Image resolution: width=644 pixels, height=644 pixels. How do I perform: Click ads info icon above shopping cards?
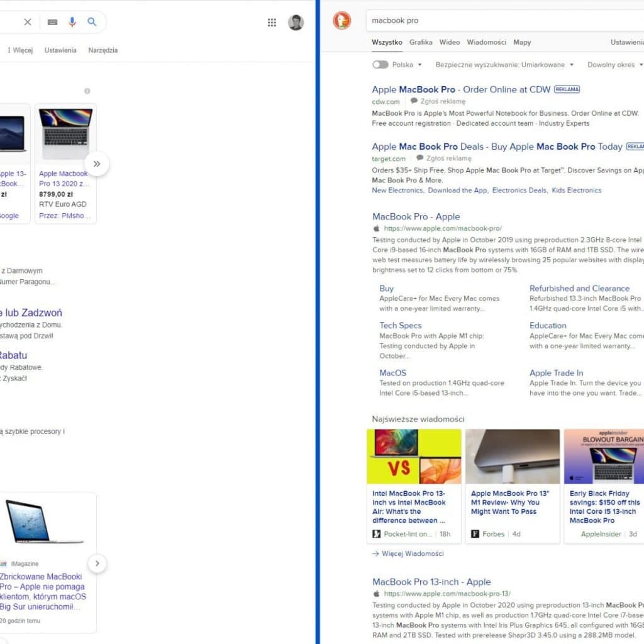87,91
